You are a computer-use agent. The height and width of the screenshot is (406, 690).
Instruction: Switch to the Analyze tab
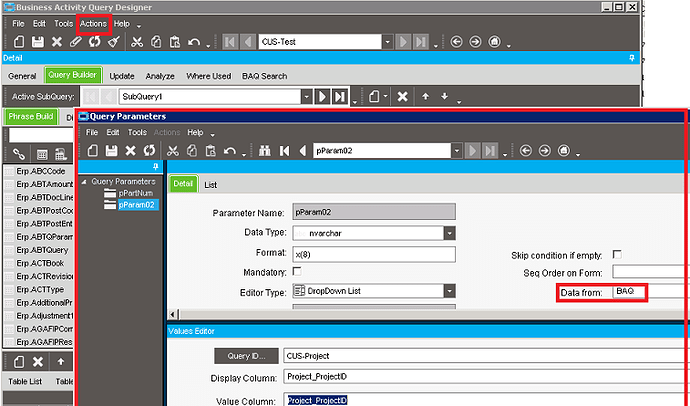[x=160, y=76]
